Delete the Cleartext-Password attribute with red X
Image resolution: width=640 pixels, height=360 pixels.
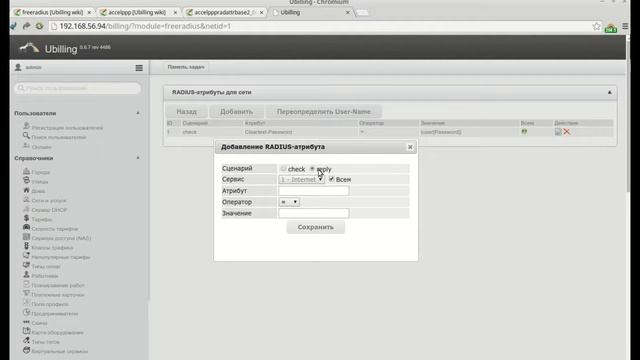tap(567, 131)
